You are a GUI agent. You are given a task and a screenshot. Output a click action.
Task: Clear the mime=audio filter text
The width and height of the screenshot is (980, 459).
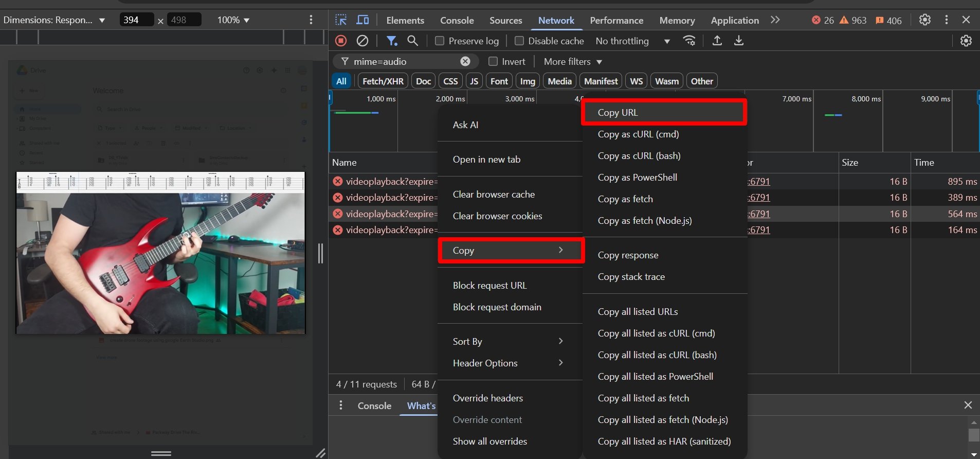[x=465, y=61]
